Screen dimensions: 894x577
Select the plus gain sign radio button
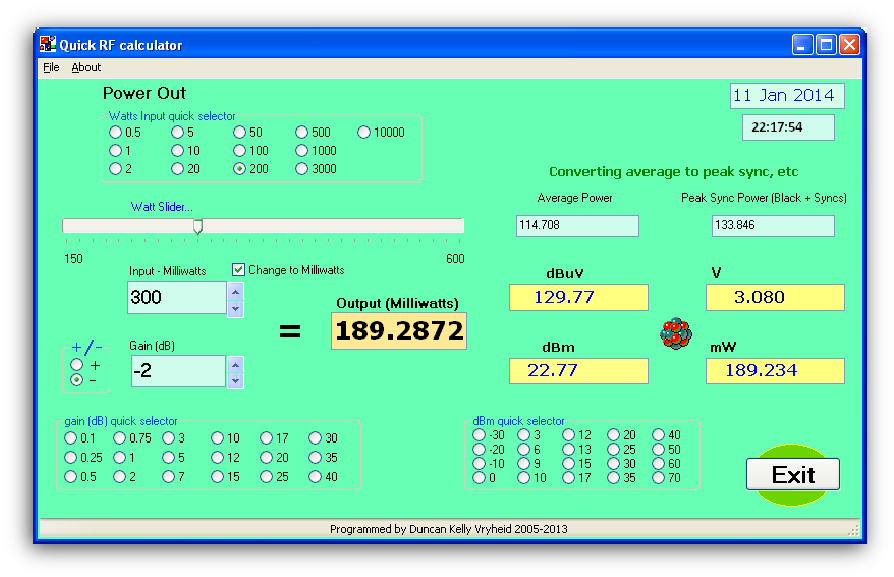click(x=77, y=365)
